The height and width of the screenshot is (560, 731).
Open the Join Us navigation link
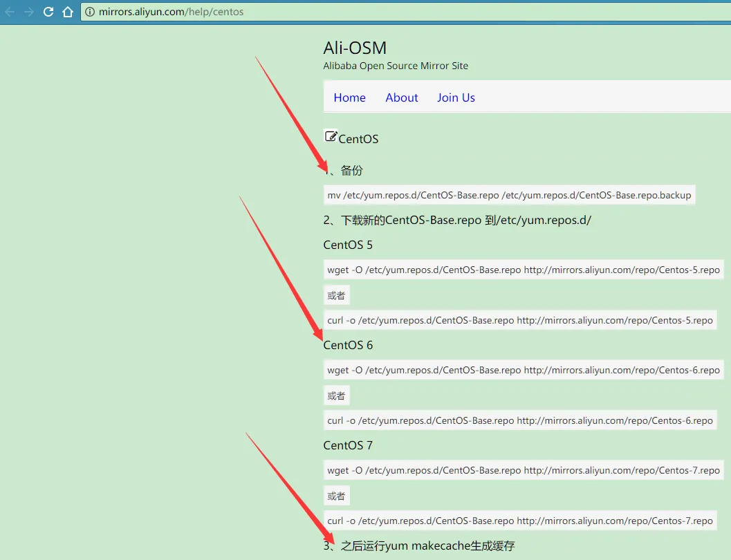(x=456, y=97)
